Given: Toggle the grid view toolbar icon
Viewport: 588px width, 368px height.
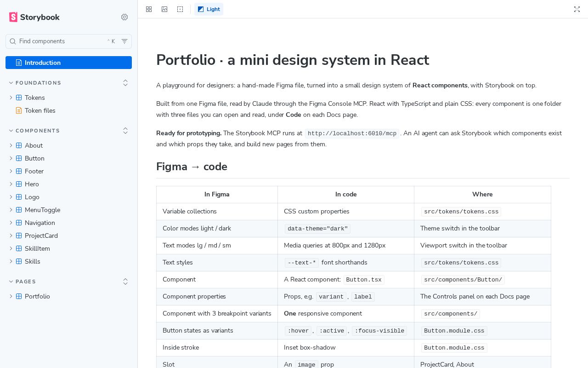Looking at the screenshot, I should (x=149, y=9).
